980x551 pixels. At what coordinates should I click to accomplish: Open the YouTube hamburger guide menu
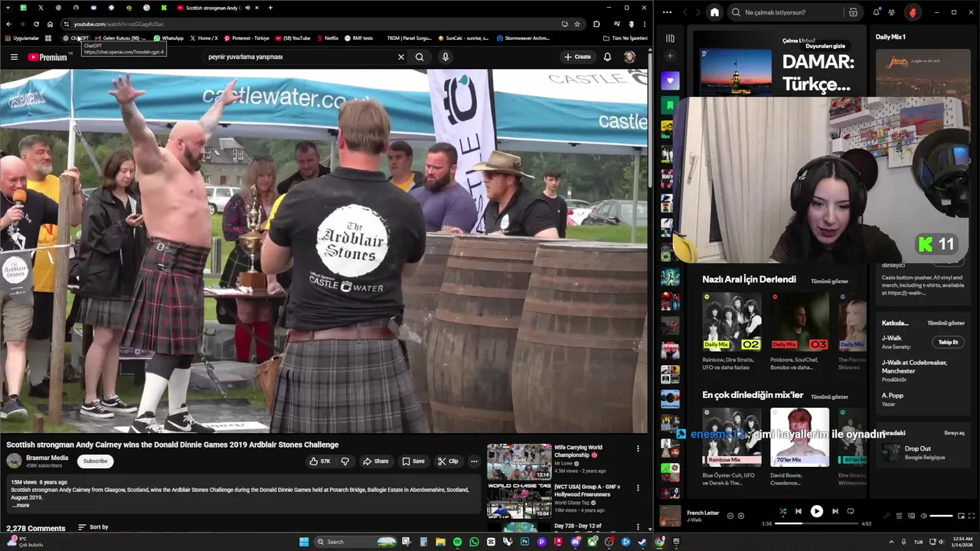click(x=14, y=57)
